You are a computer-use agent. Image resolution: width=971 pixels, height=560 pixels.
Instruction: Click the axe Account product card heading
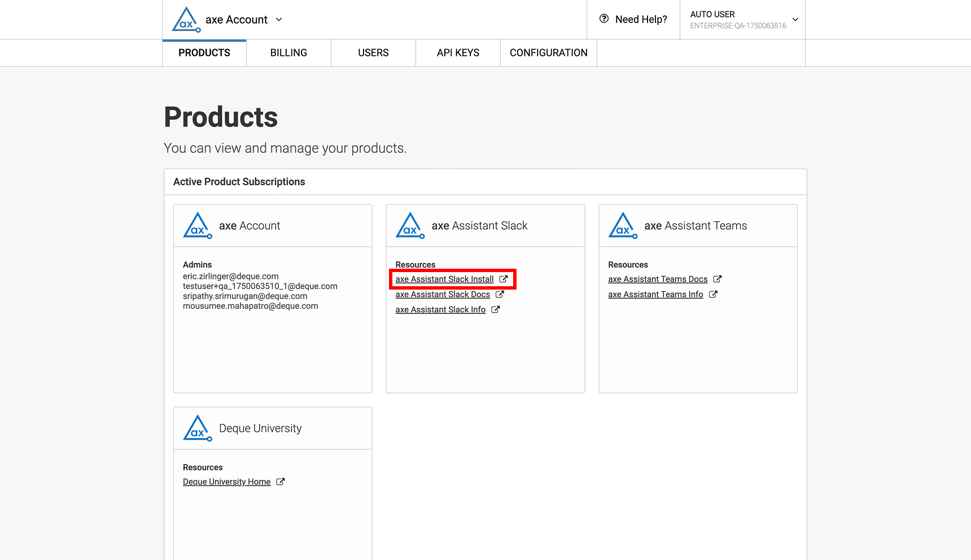[250, 226]
